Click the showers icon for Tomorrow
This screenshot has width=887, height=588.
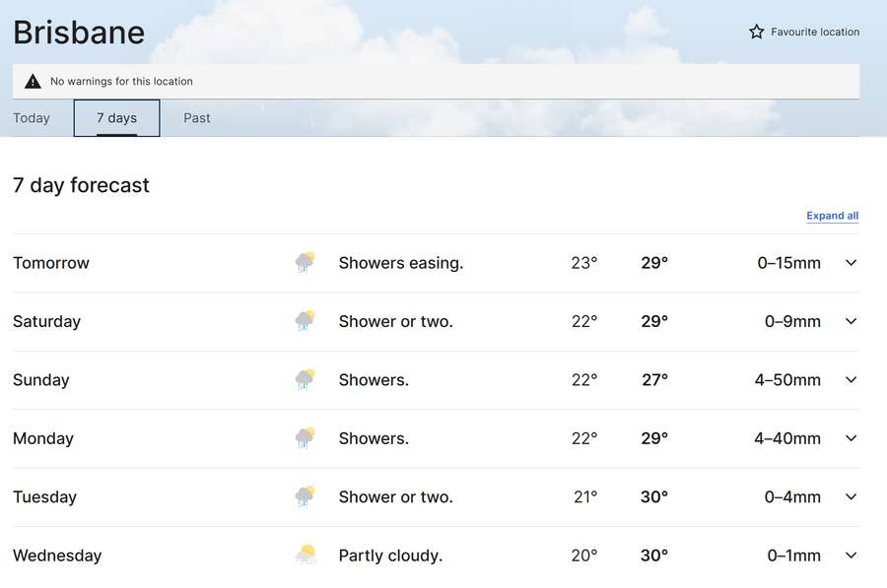pyautogui.click(x=305, y=261)
